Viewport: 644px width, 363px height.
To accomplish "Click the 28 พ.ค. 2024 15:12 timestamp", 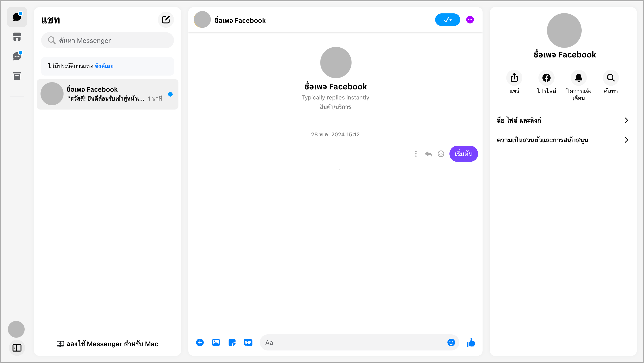I will [x=335, y=134].
